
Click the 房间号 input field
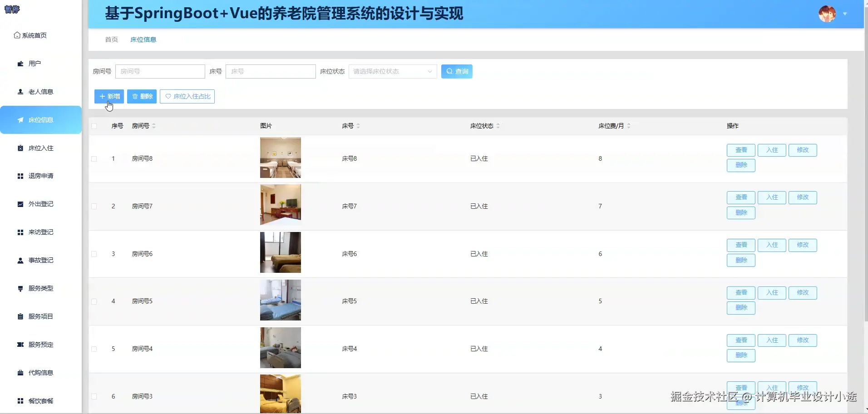160,71
